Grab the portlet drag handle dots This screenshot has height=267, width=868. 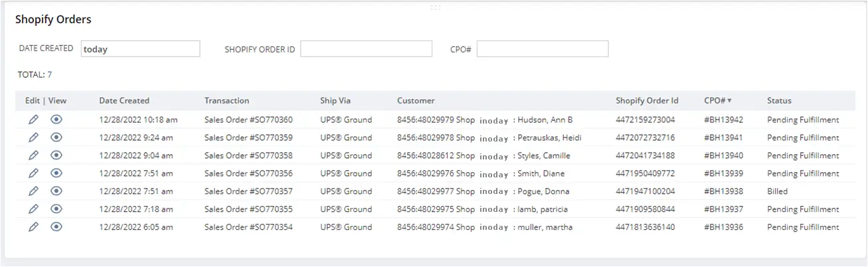[x=436, y=7]
